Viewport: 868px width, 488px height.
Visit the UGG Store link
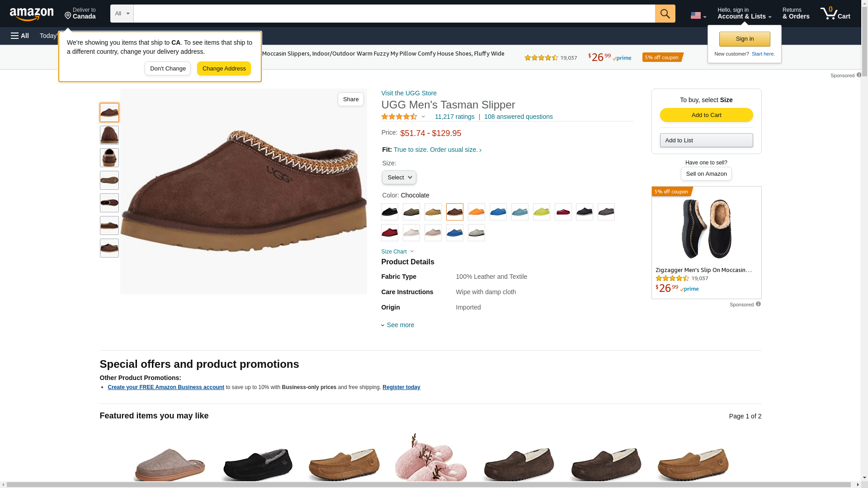[x=409, y=93]
